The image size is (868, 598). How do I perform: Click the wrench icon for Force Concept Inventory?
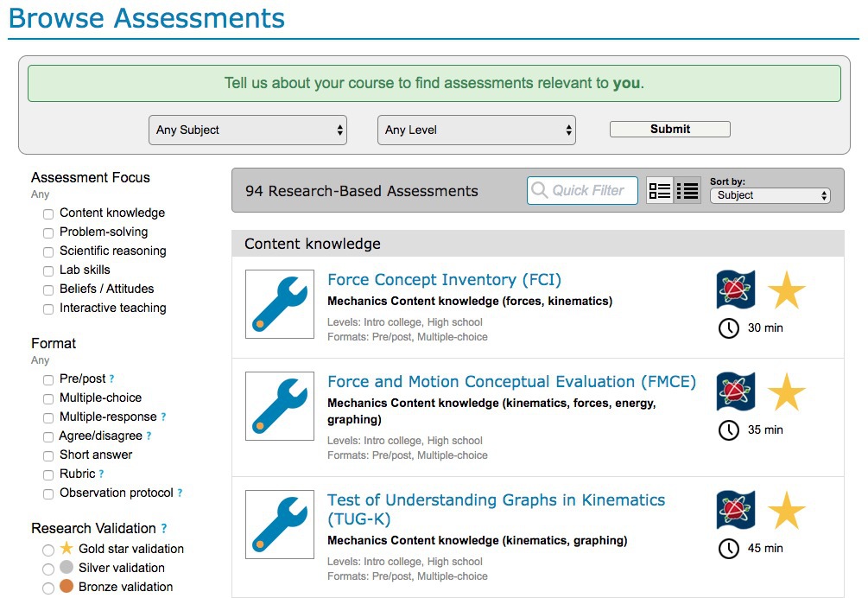point(280,304)
